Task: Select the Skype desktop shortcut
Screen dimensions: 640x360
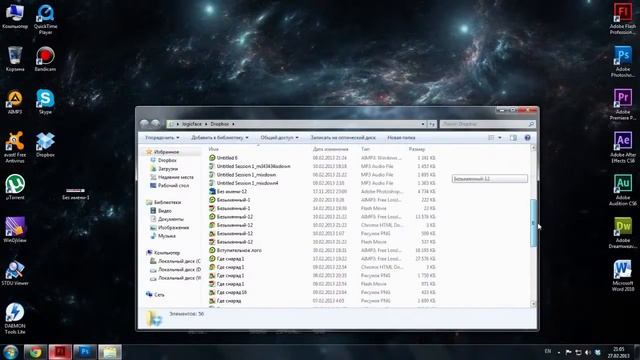Action: [x=45, y=102]
